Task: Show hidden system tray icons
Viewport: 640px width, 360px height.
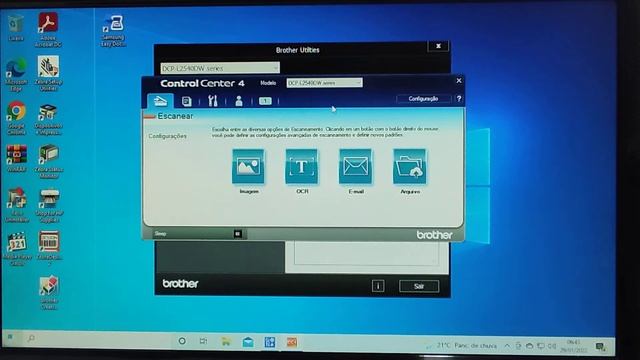Action: point(507,346)
